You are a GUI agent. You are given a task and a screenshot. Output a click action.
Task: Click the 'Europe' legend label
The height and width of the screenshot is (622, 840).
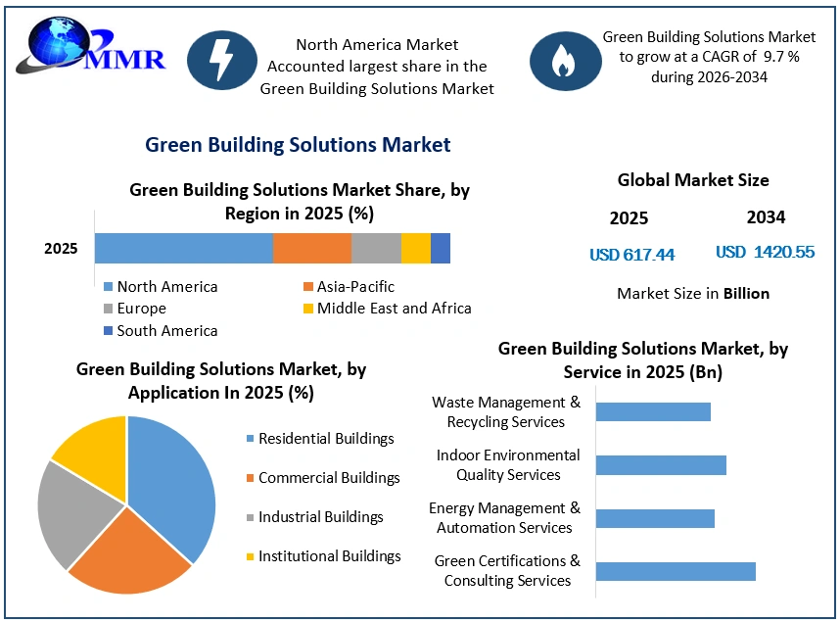tap(141, 309)
